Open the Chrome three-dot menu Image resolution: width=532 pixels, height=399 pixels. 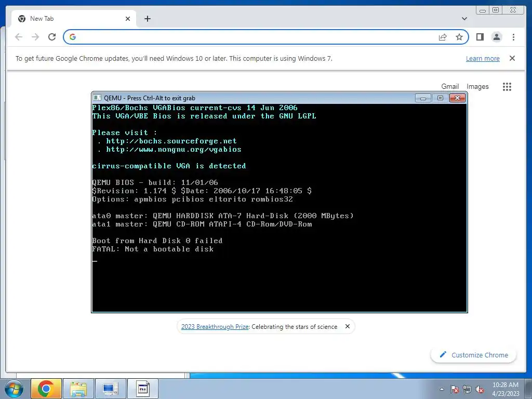513,37
